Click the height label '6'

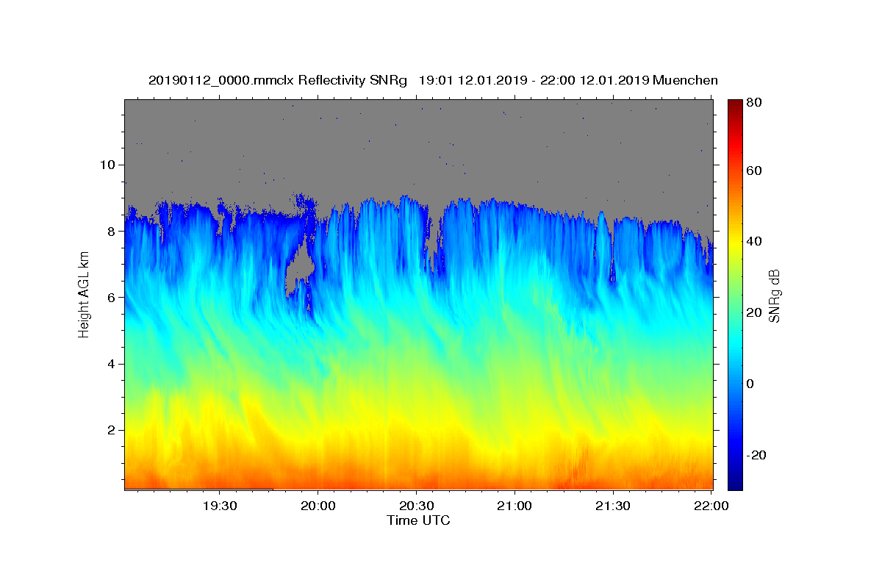(x=110, y=298)
